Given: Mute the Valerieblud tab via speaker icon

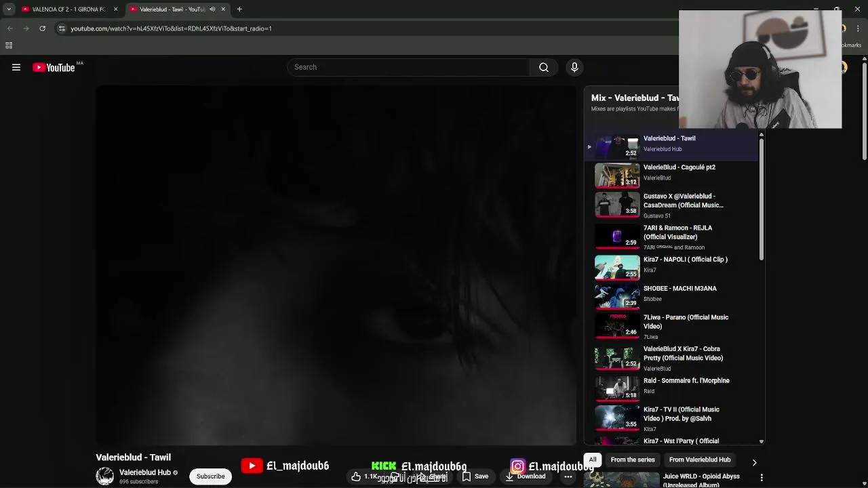Looking at the screenshot, I should [212, 9].
